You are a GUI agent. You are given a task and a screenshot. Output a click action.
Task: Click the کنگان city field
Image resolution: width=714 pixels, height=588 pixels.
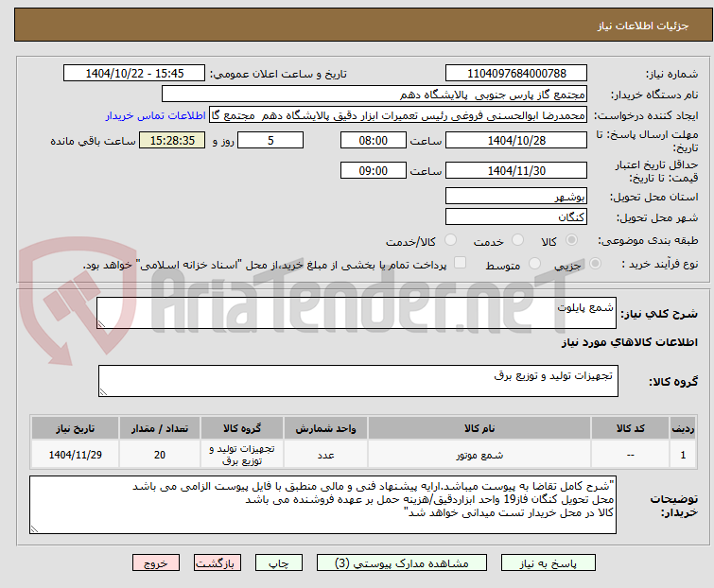(x=516, y=216)
